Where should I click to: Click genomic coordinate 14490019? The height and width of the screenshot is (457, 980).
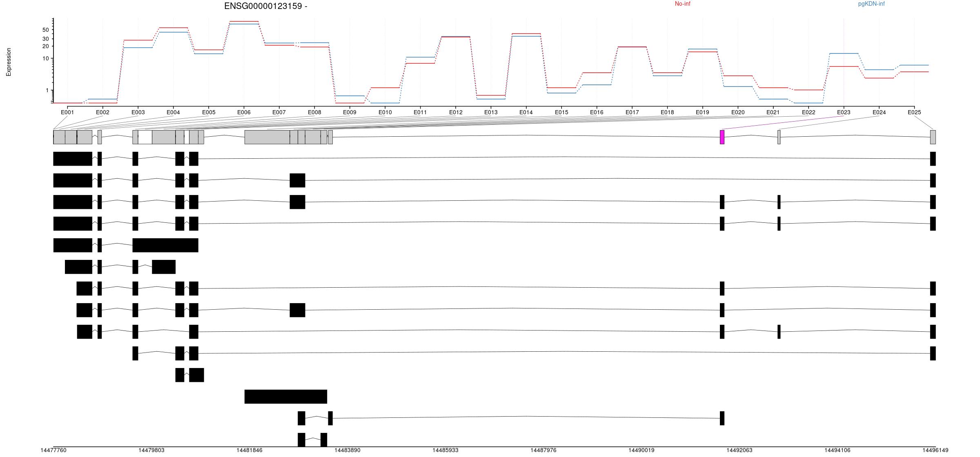(641, 450)
